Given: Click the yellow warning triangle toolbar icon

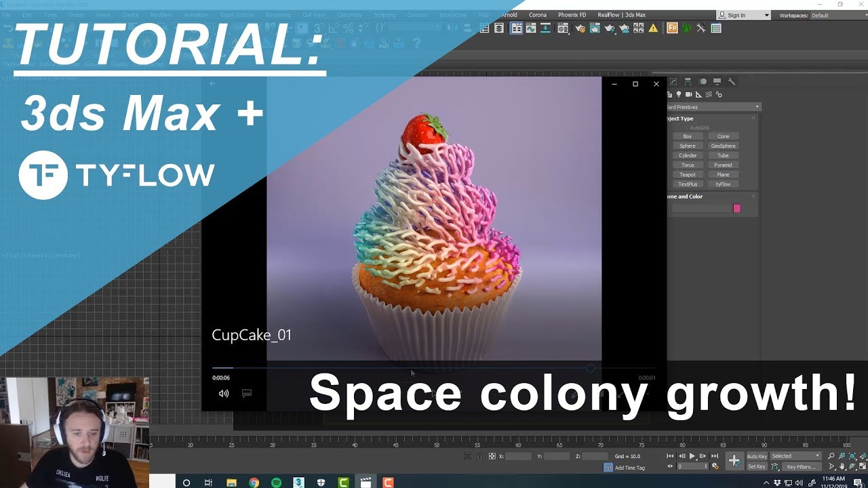Looking at the screenshot, I should click(653, 28).
